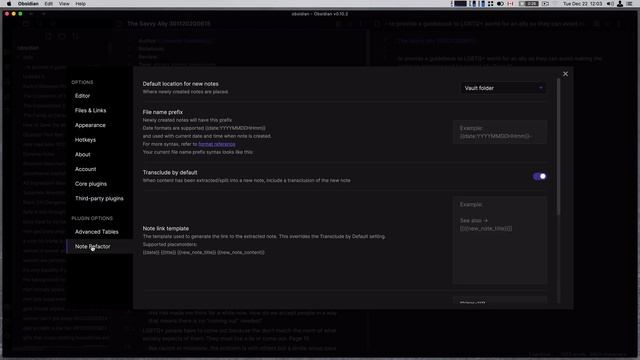640x360 pixels.
Task: Click the volume icon in the menu bar
Action: click(610, 4)
